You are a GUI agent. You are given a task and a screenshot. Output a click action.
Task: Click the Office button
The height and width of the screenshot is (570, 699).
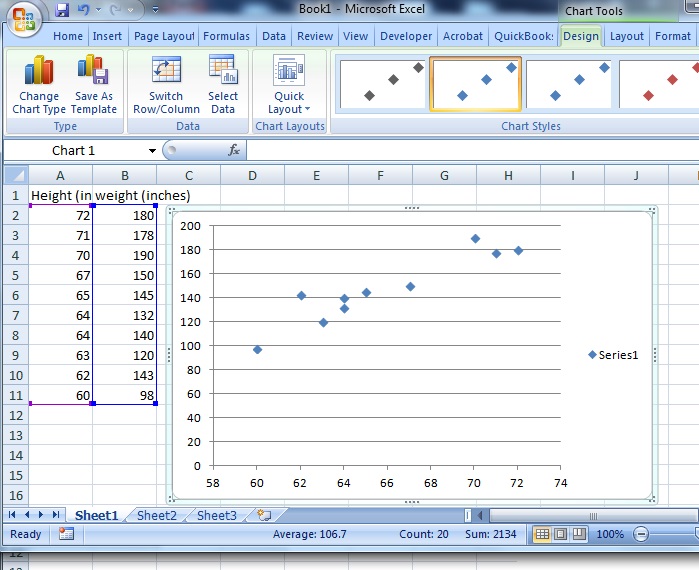click(22, 17)
